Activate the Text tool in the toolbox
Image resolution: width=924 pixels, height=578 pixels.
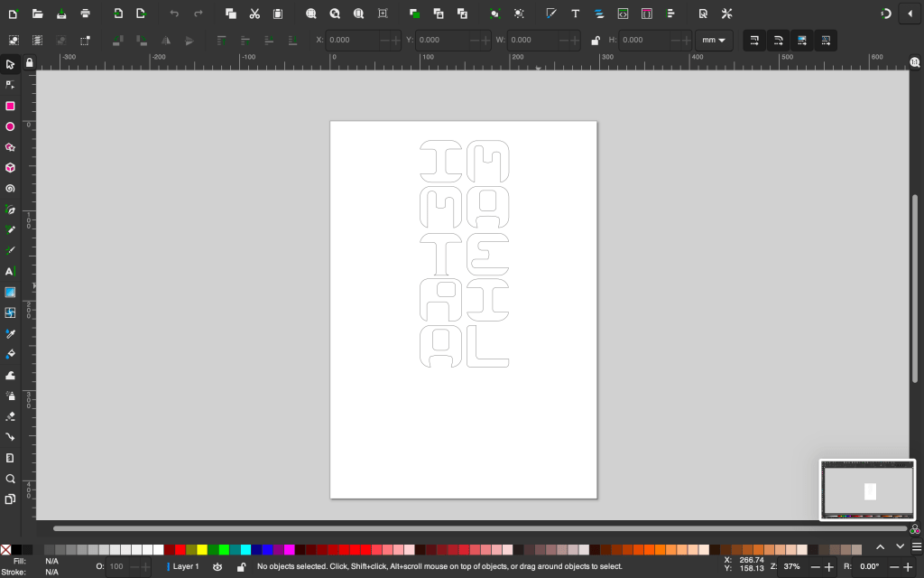pyautogui.click(x=10, y=271)
